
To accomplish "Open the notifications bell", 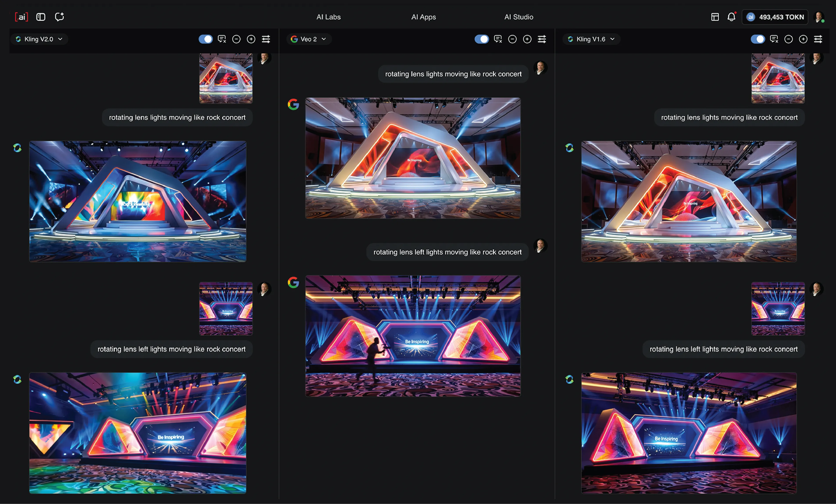I will pos(731,17).
